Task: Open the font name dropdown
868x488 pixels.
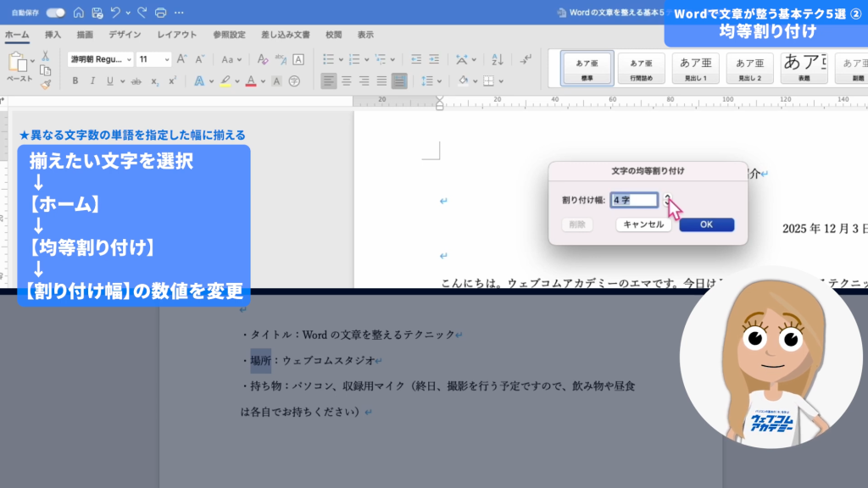Action: [x=129, y=59]
